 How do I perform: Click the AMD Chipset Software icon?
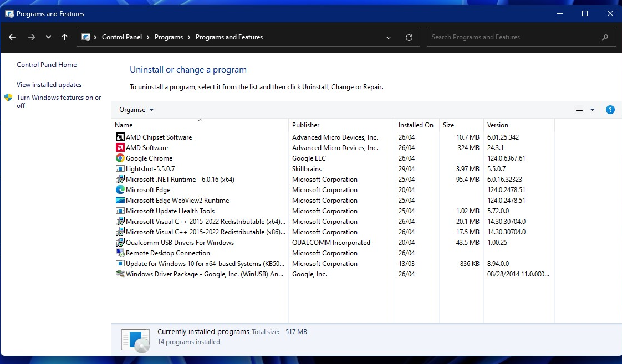click(x=120, y=137)
